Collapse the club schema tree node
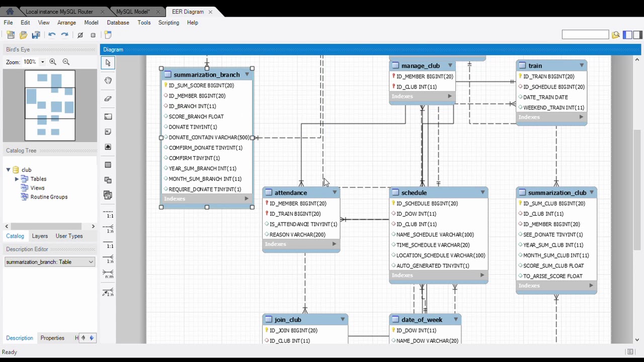Viewport: 644px width, 362px height. click(x=8, y=170)
